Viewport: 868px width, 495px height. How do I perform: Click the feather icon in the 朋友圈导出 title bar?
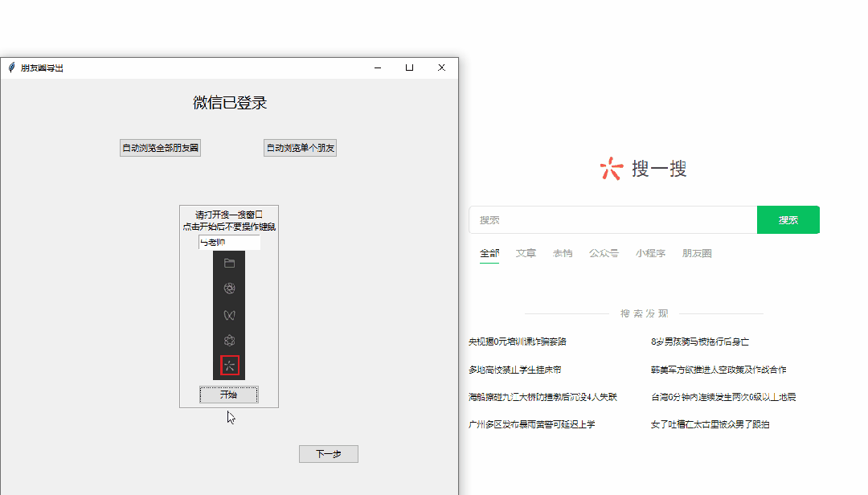11,67
